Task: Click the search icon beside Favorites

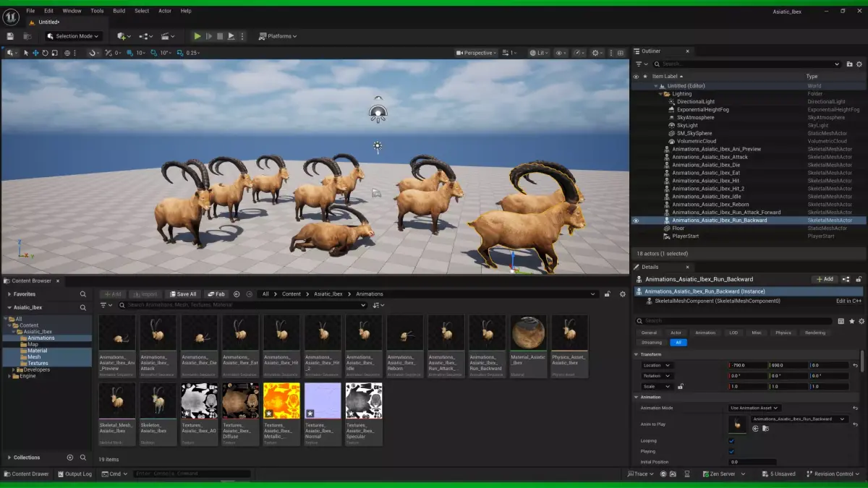Action: click(83, 294)
